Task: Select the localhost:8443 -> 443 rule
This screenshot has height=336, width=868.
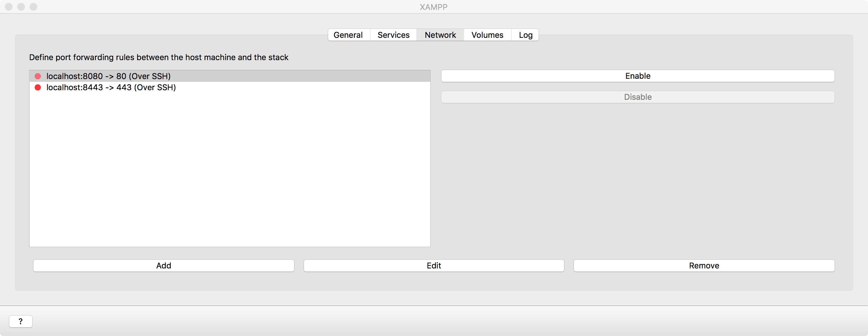Action: pos(230,87)
